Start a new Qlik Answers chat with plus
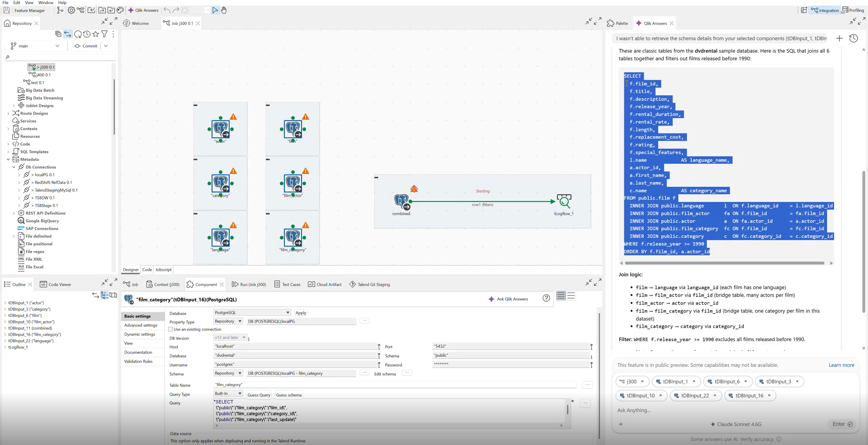The image size is (868, 445). pos(839,38)
